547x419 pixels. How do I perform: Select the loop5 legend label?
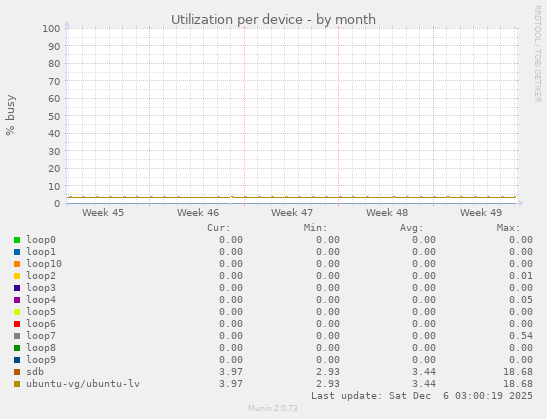(41, 312)
